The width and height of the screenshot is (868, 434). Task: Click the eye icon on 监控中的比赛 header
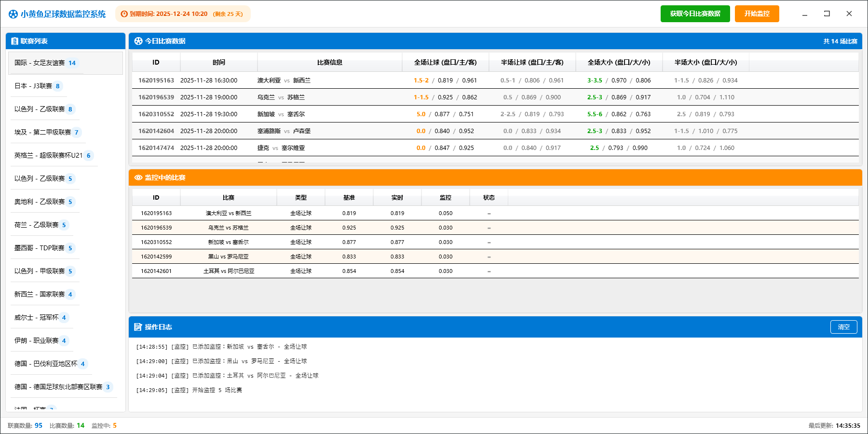137,177
